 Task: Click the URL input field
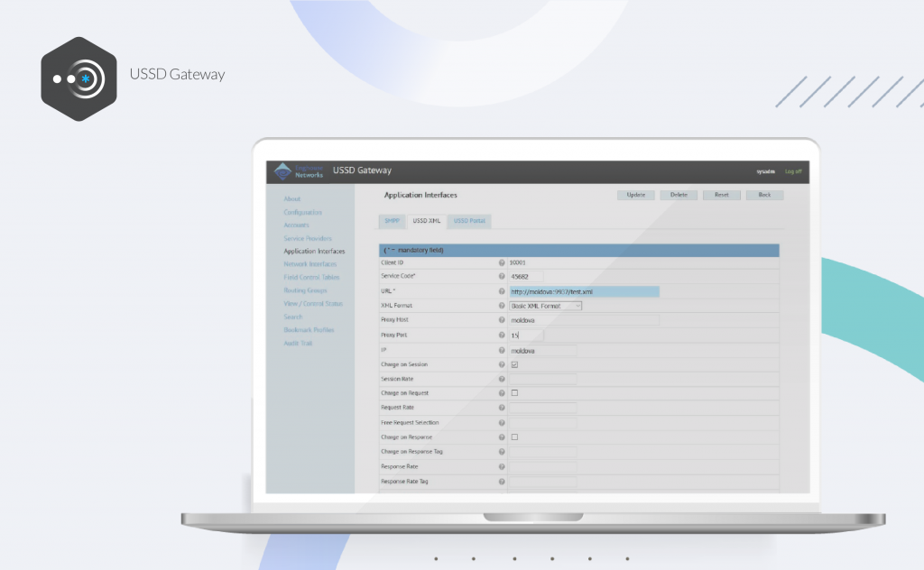coord(584,291)
